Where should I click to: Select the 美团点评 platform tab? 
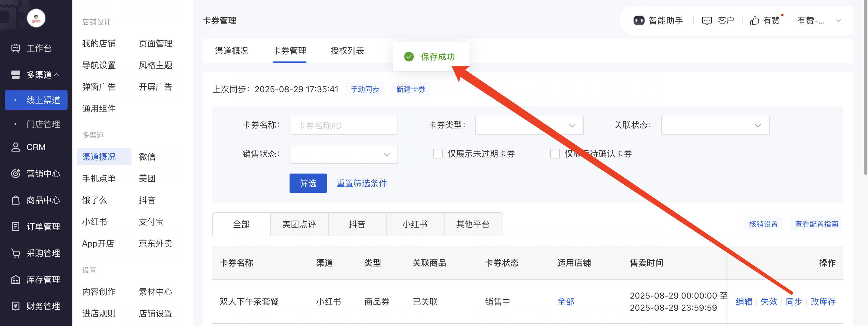(299, 224)
